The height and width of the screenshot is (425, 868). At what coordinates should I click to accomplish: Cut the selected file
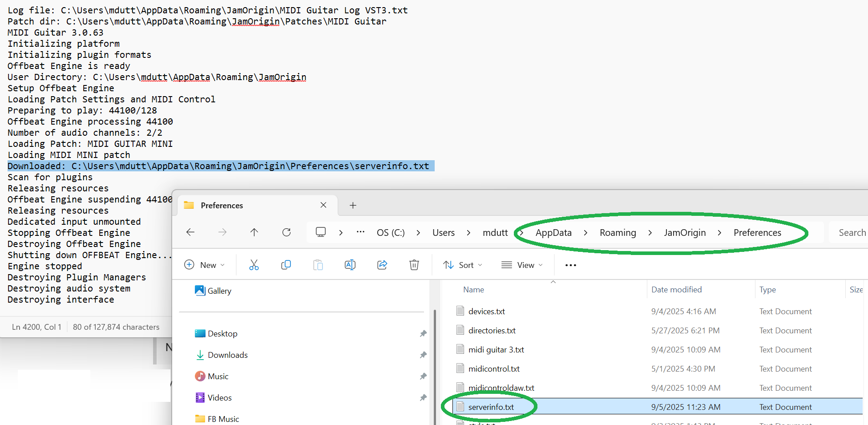pos(254,265)
